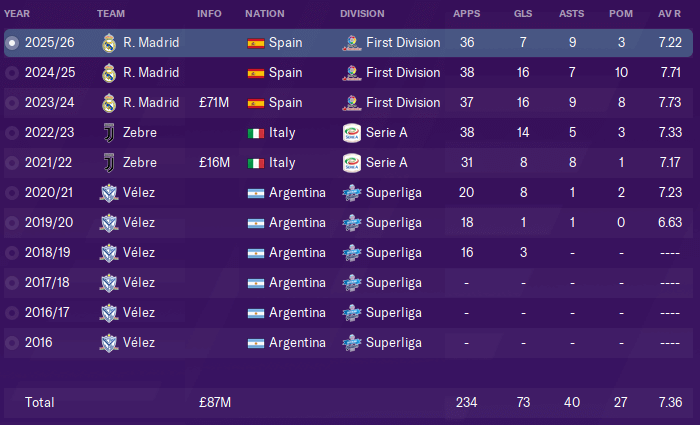The width and height of the screenshot is (700, 425).
Task: Open the Vélez team link in 2017/18
Action: click(139, 283)
